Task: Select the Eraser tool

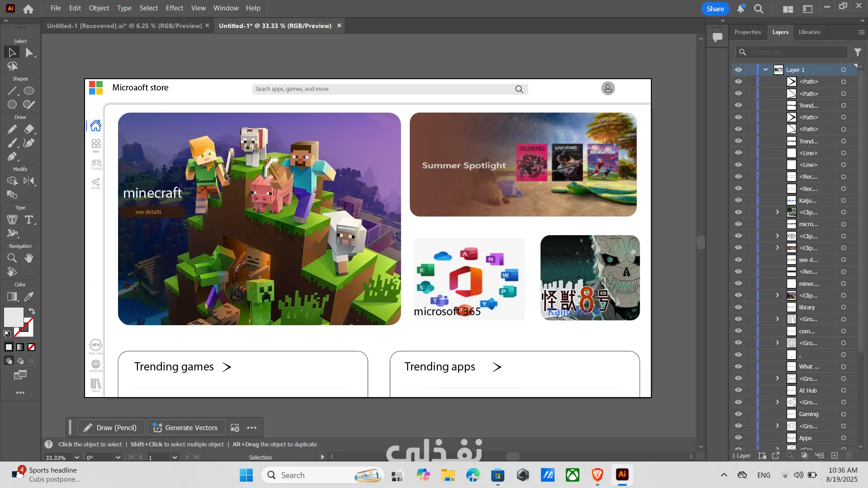Action: [x=29, y=129]
